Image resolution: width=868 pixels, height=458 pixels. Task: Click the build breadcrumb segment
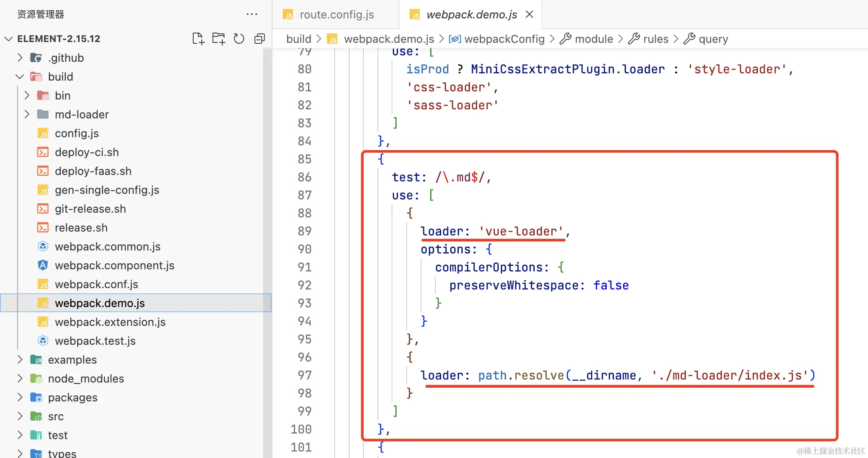tap(299, 39)
